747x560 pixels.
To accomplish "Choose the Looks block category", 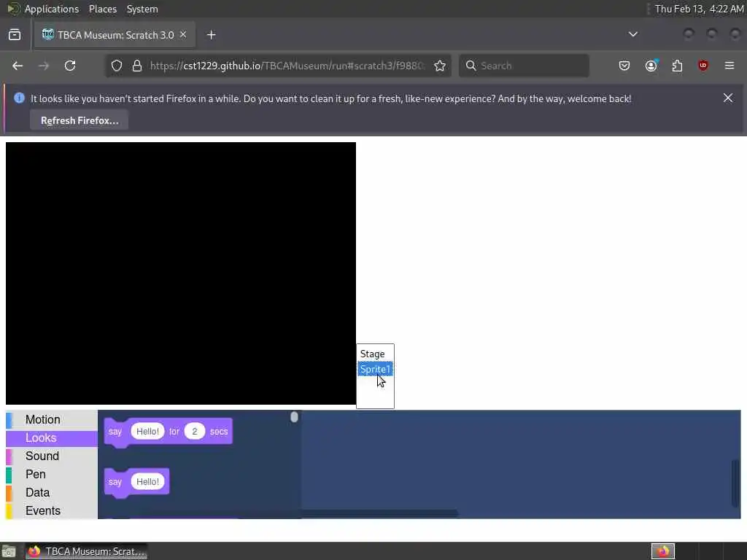I will [52, 437].
